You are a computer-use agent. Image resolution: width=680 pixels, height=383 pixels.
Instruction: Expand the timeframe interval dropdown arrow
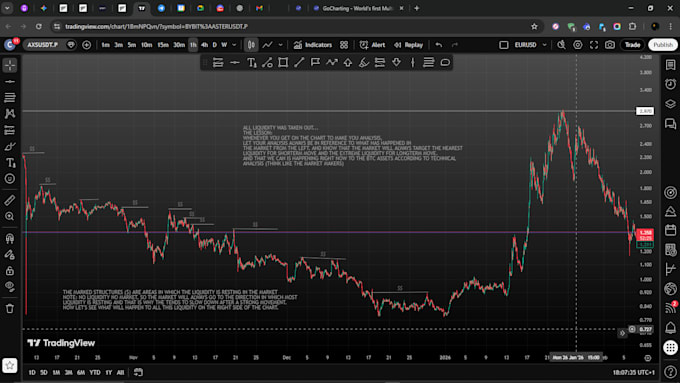(234, 45)
